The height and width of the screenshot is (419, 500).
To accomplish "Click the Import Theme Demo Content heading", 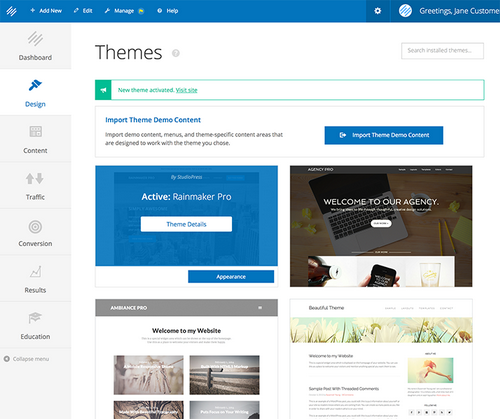I will coord(153,120).
